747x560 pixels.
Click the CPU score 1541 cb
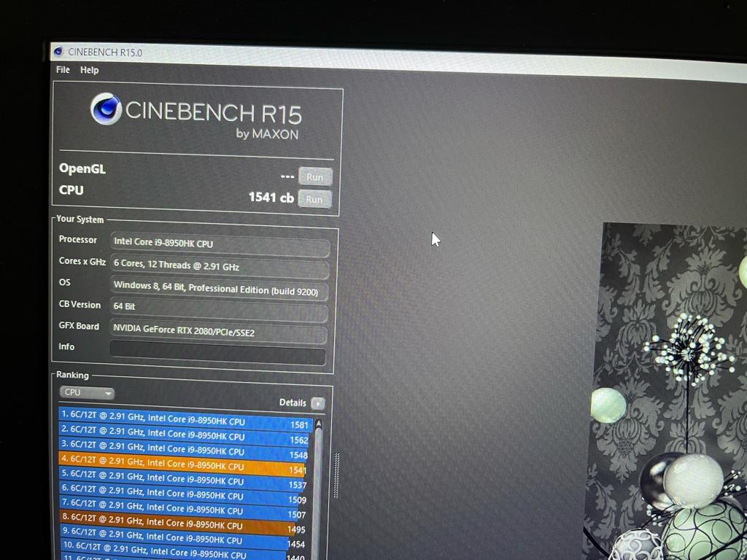point(271,197)
